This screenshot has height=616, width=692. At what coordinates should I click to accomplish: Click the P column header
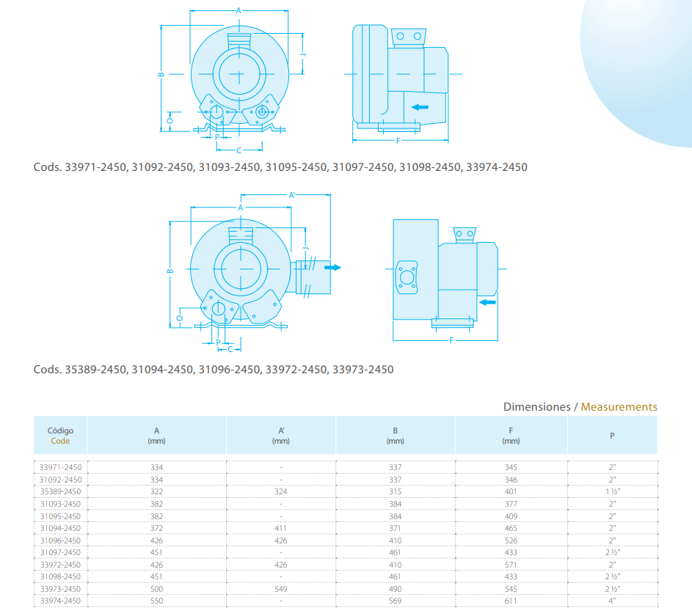612,435
